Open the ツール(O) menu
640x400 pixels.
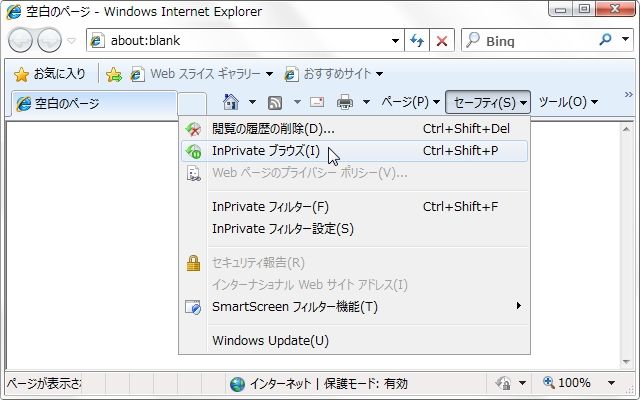click(568, 102)
